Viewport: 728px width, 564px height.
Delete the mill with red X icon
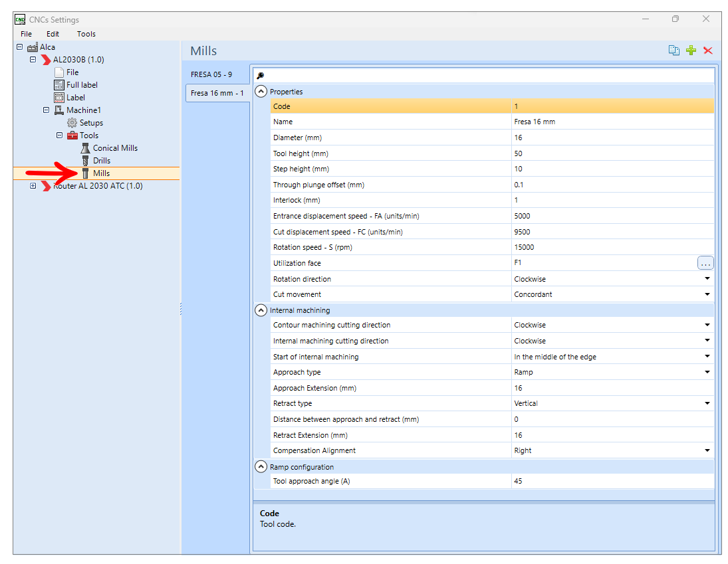click(707, 50)
